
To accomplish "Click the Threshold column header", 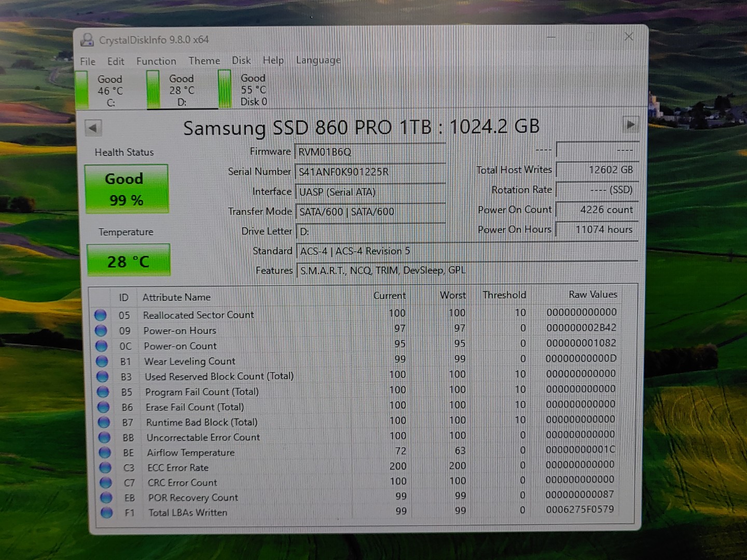I will pos(504,295).
